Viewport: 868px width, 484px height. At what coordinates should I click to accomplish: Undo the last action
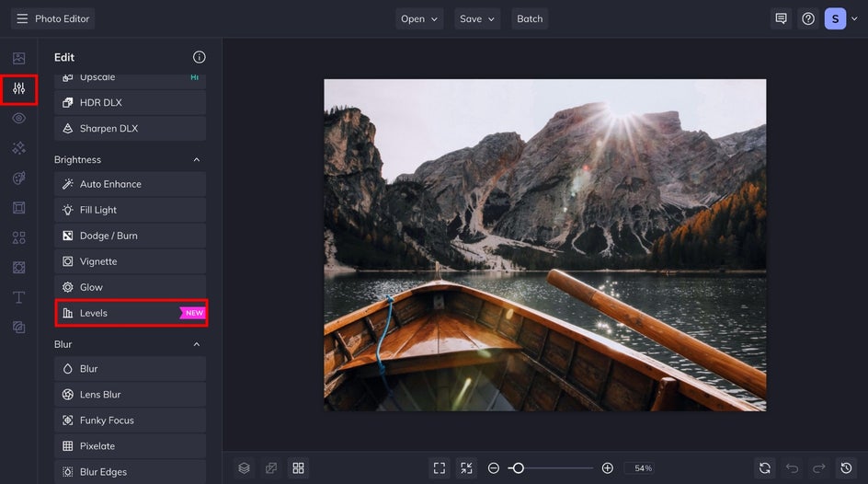[793, 468]
